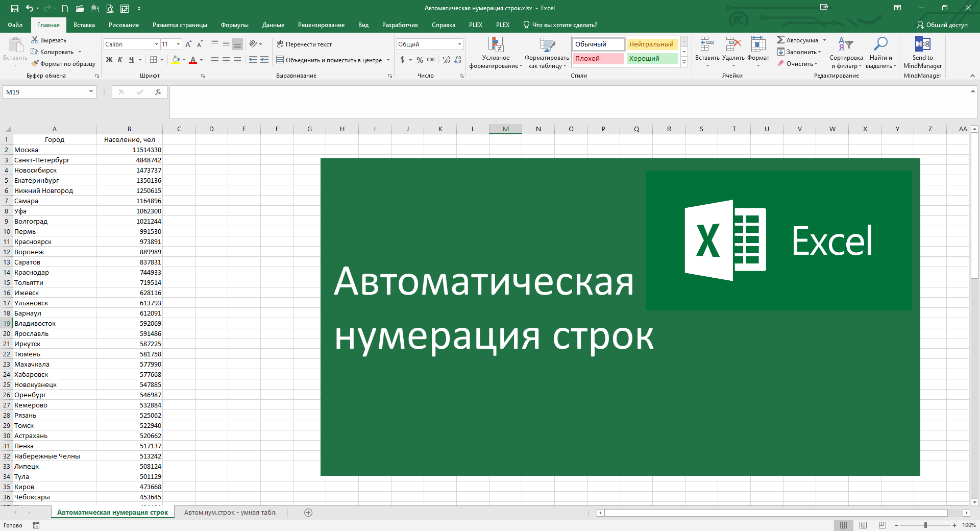Open the Автом.нум.строк - умная табл. sheet

[x=231, y=513]
